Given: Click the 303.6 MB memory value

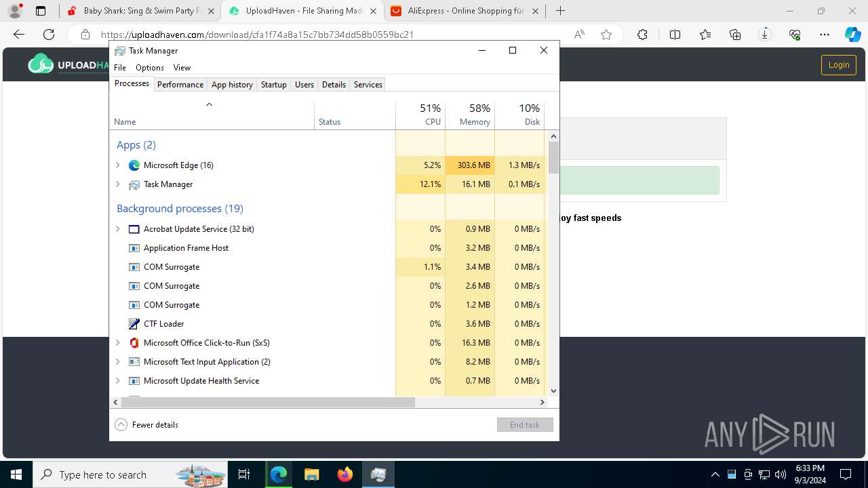Looking at the screenshot, I should tap(470, 165).
